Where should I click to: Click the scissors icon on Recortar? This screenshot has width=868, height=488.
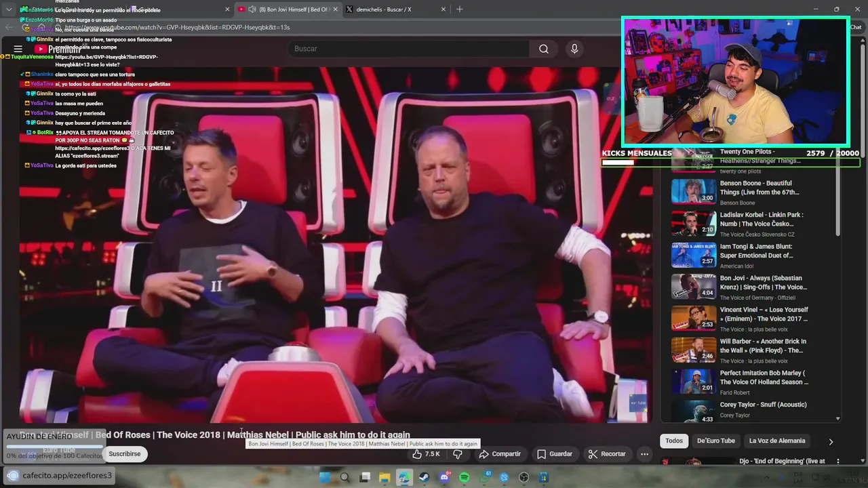(593, 454)
